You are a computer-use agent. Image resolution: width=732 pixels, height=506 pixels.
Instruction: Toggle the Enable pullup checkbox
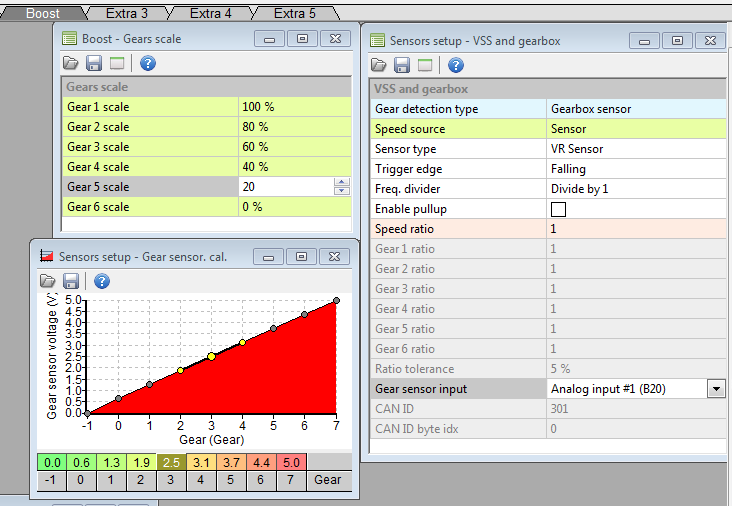(559, 209)
